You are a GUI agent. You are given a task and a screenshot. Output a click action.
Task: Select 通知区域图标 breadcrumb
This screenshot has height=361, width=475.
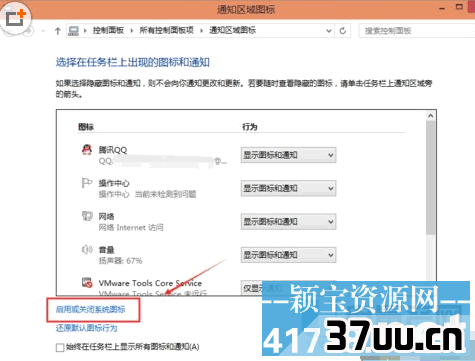point(232,30)
